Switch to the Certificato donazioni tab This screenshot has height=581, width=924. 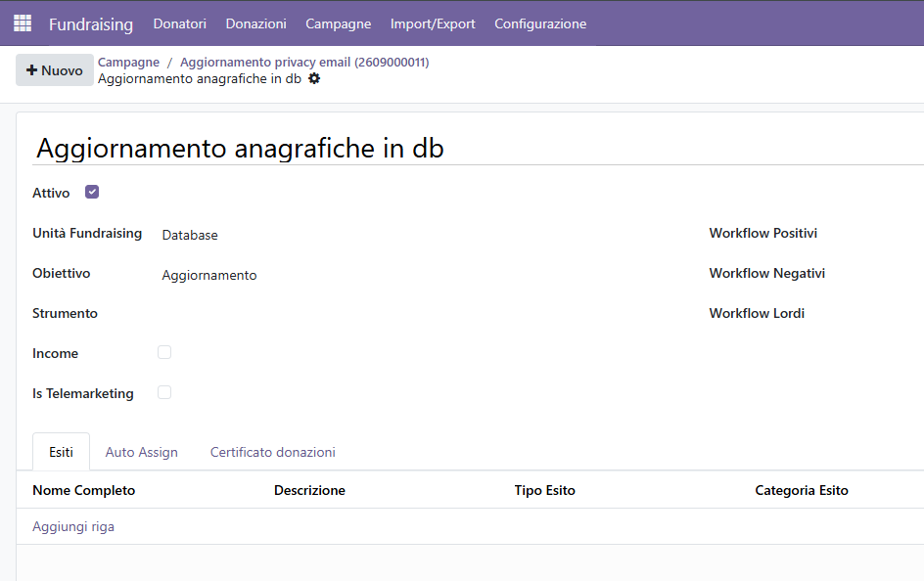pos(273,452)
